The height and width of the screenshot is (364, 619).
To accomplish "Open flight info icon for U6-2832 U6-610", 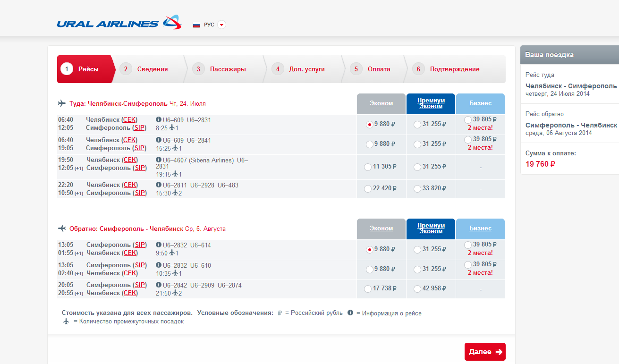I will pos(159,265).
